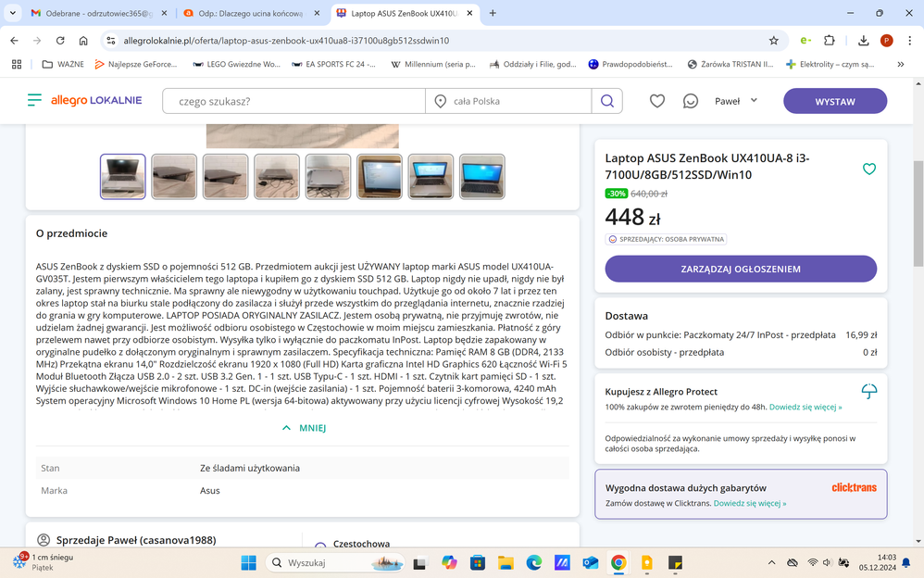This screenshot has width=924, height=578.
Task: Select the Laptop ASUS ZenBook tab
Action: (405, 13)
